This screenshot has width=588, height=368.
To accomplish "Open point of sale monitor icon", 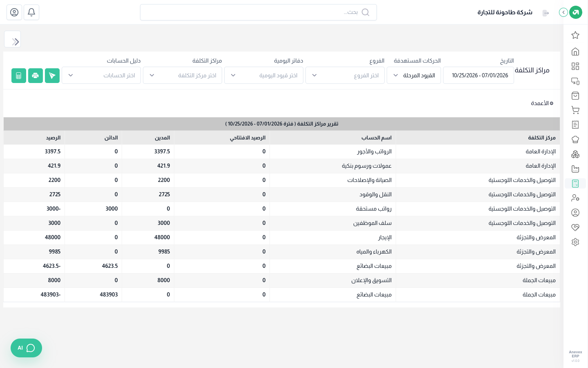I will [x=575, y=81].
